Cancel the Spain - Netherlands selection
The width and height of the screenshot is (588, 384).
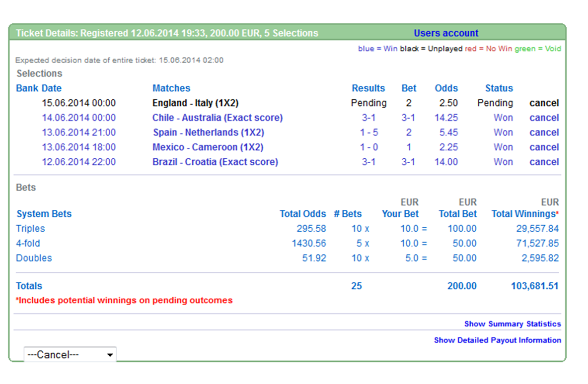[544, 132]
